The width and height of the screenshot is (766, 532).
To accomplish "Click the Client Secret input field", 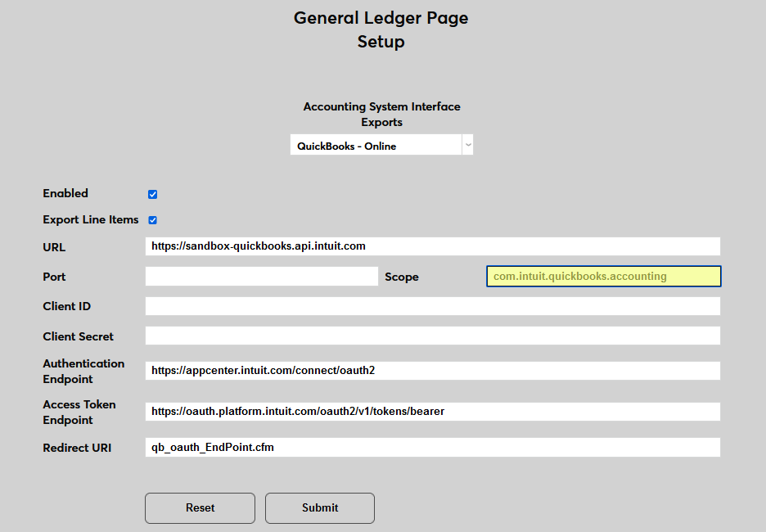I will (x=432, y=336).
